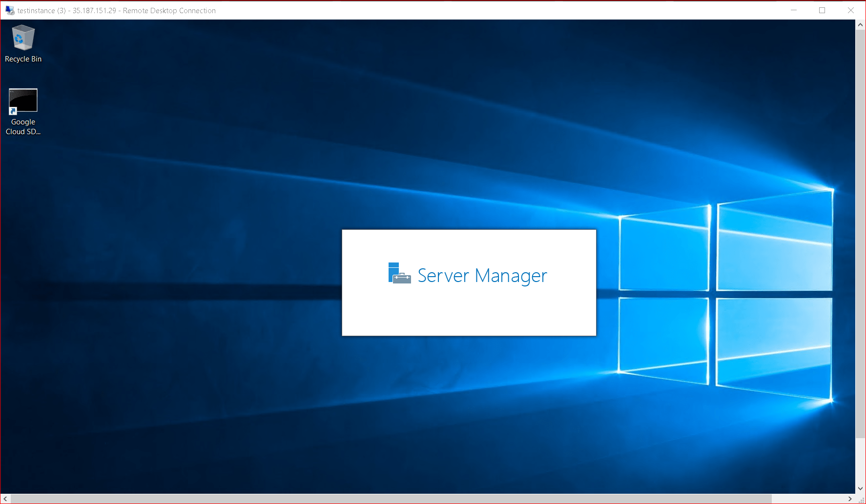This screenshot has height=504, width=866.
Task: Click the Server Manager title text
Action: [482, 276]
